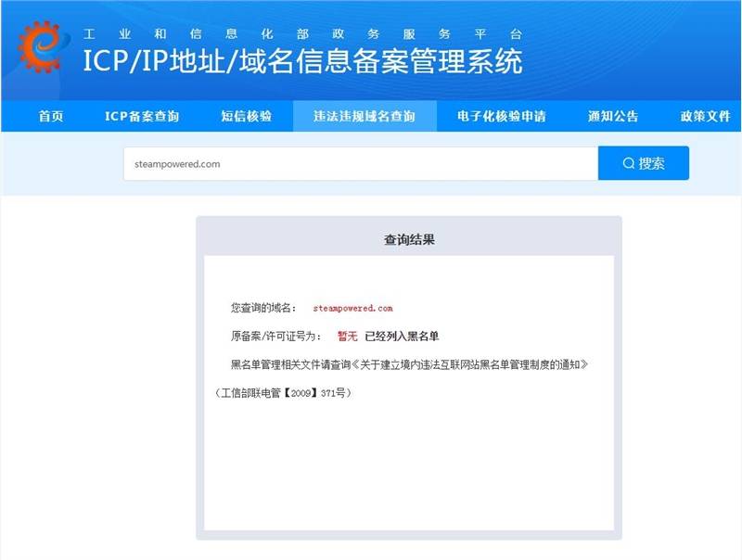Click the MIIT gear logo icon
Image resolution: width=742 pixels, height=560 pixels.
click(x=42, y=47)
